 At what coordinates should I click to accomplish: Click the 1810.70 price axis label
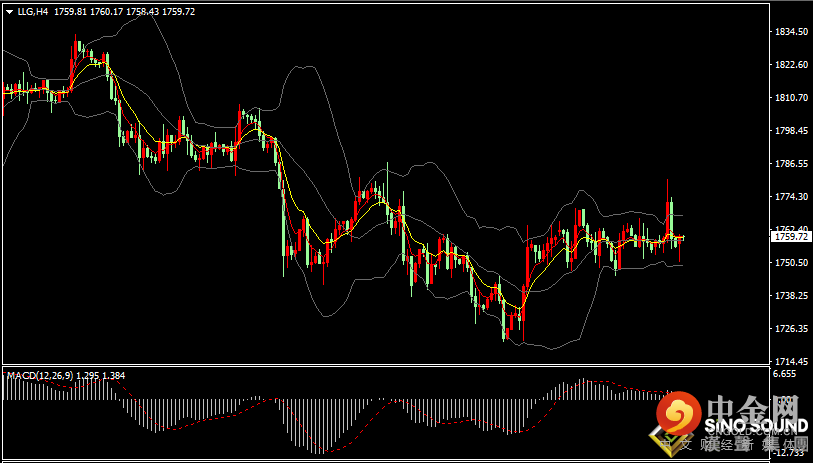point(791,97)
